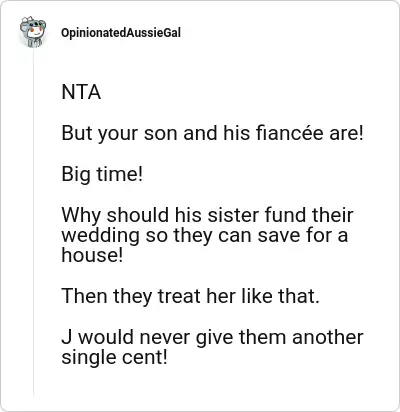Select the line 'But your son and his fiancée are!'
The image size is (400, 412).
pyautogui.click(x=212, y=133)
